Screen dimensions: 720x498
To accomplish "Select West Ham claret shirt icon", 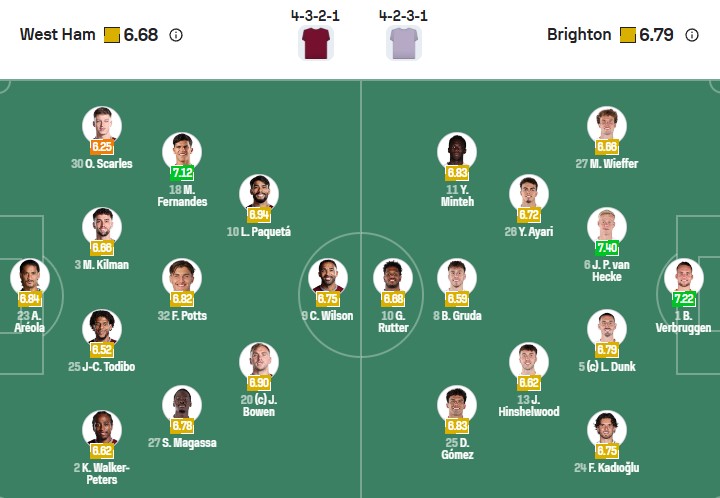I will [x=315, y=43].
